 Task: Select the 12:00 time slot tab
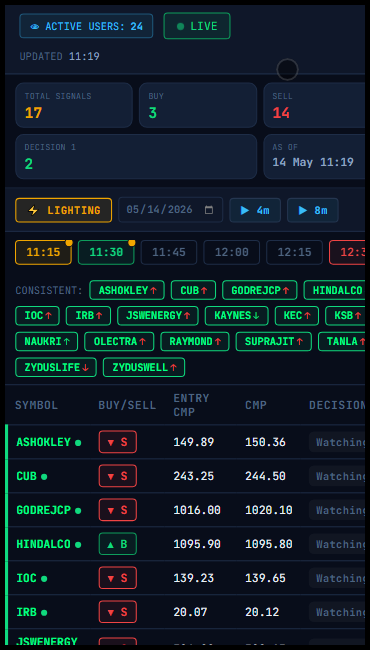232,252
